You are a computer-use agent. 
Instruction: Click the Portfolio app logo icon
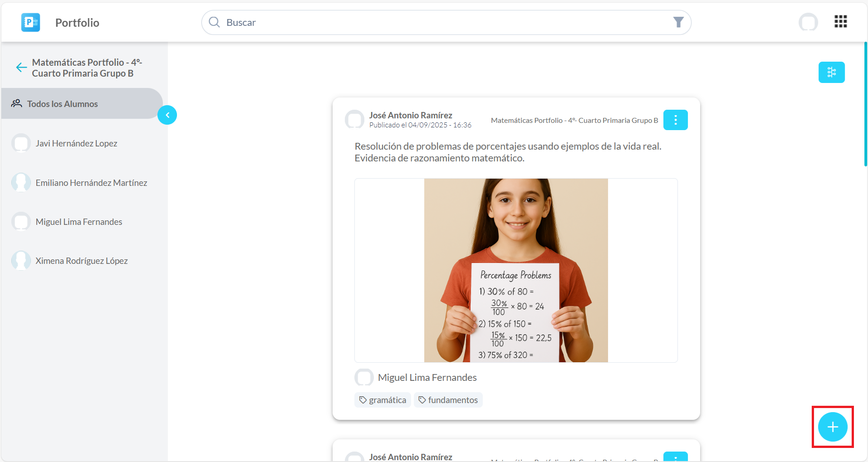(30, 22)
